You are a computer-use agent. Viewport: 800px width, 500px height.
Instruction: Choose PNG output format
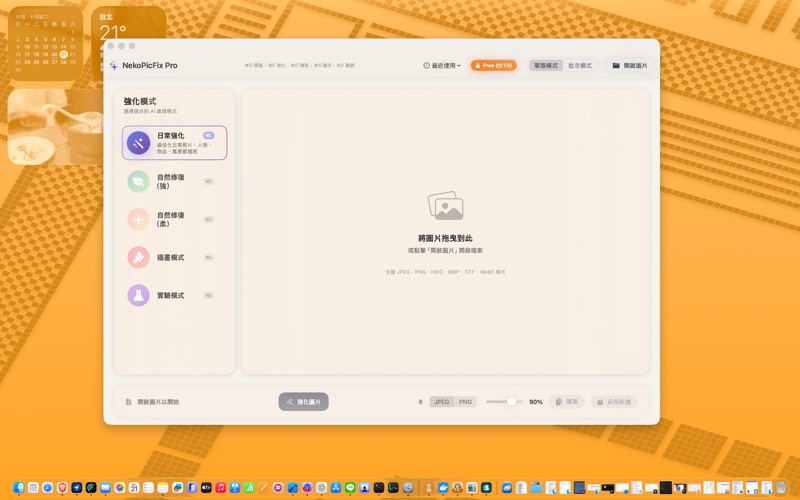point(465,402)
